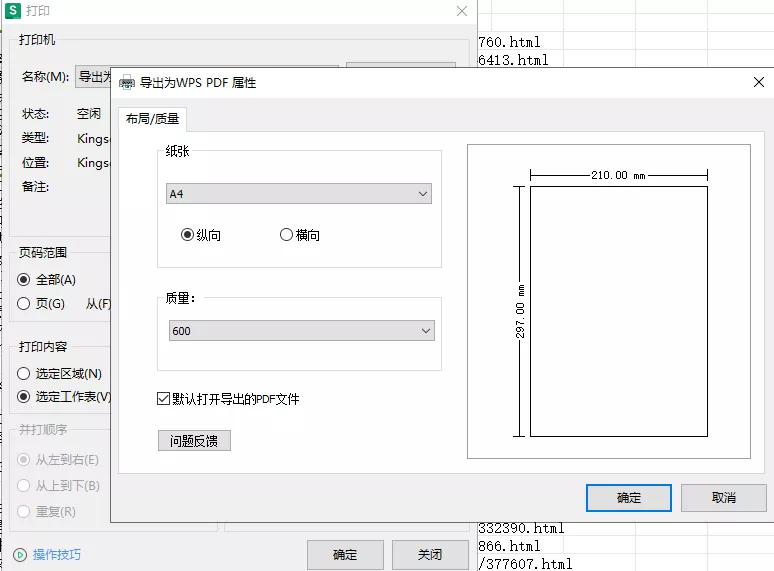Click the 空闲 status value
Image resolution: width=774 pixels, height=571 pixels.
pyautogui.click(x=89, y=114)
